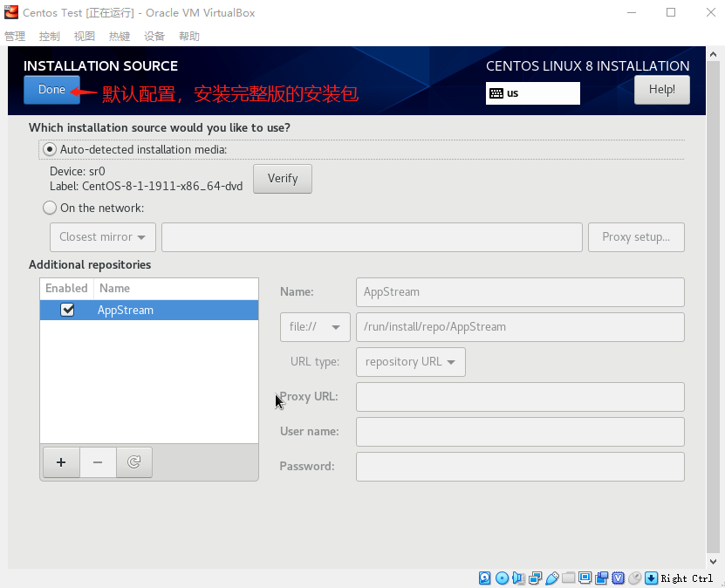Open the file:// protocol dropdown
The width and height of the screenshot is (725, 588).
(x=315, y=327)
